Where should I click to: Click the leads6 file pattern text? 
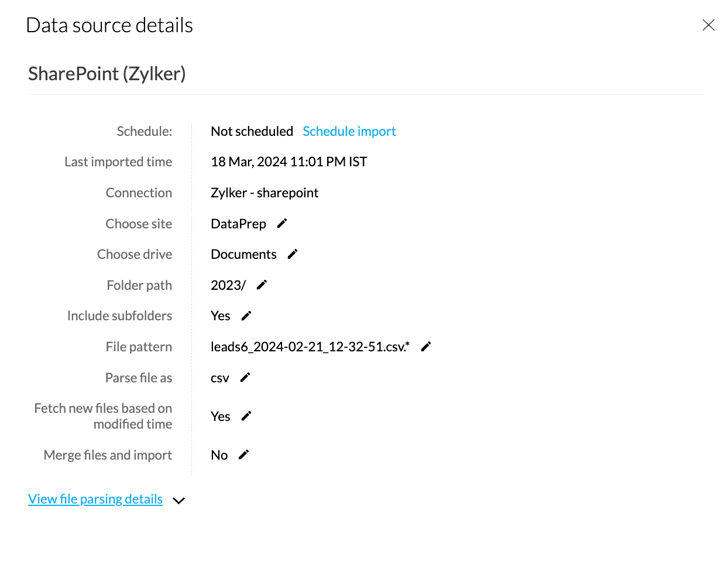[x=310, y=347]
